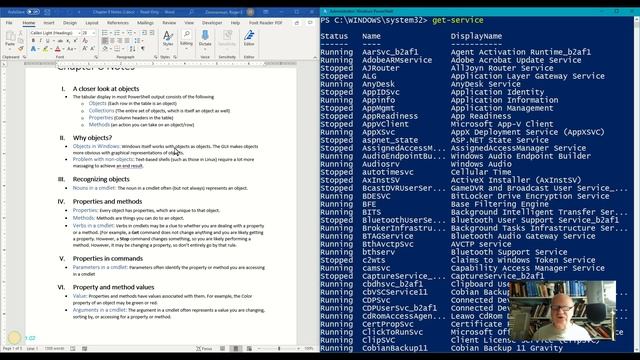Click the zoom percentage 100% in status bar

coord(309,349)
